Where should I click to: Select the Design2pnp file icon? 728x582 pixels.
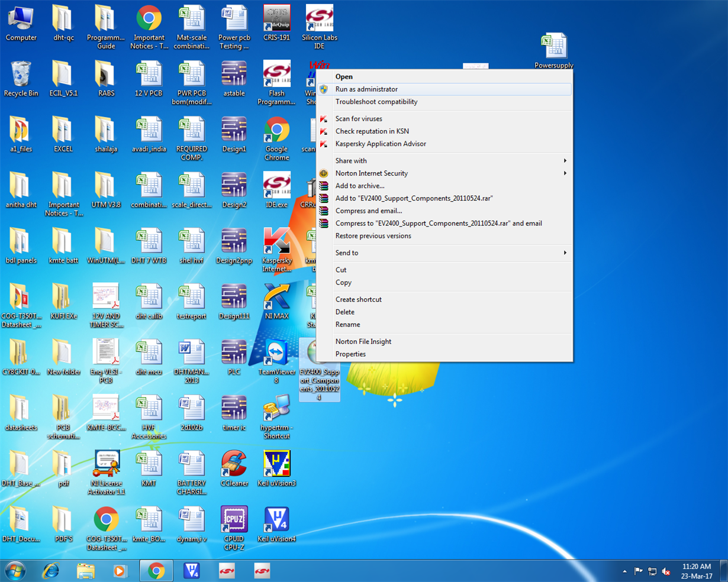click(234, 246)
